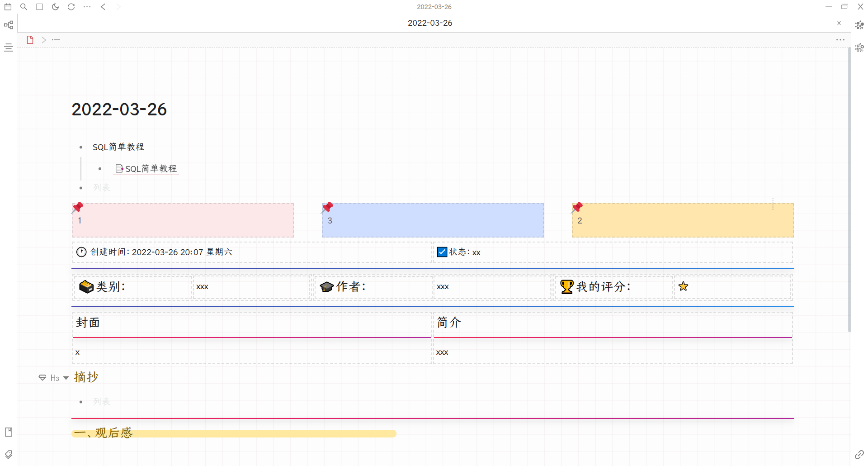Click the red document breadcrumb icon
The image size is (868, 466).
coord(30,40)
